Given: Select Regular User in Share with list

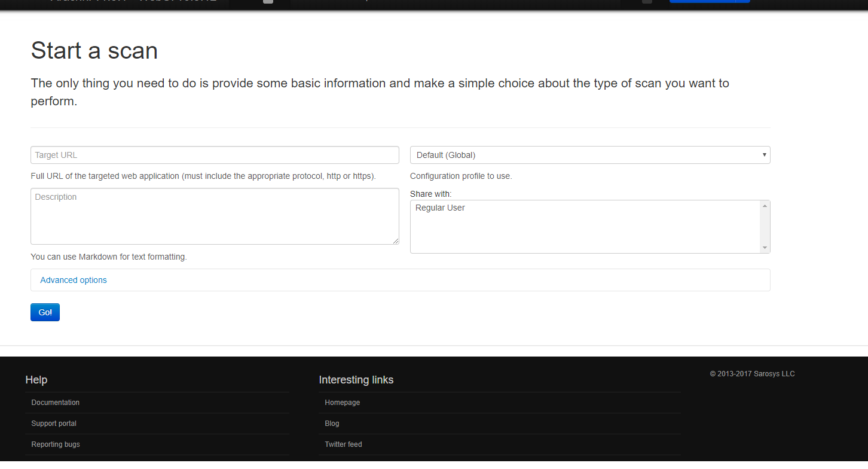Looking at the screenshot, I should click(x=440, y=208).
